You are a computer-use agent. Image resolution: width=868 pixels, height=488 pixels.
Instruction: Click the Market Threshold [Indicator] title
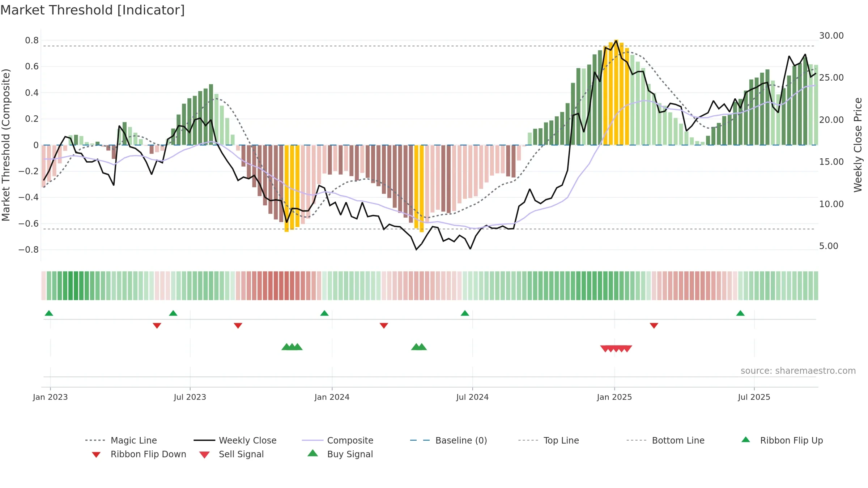click(x=93, y=10)
